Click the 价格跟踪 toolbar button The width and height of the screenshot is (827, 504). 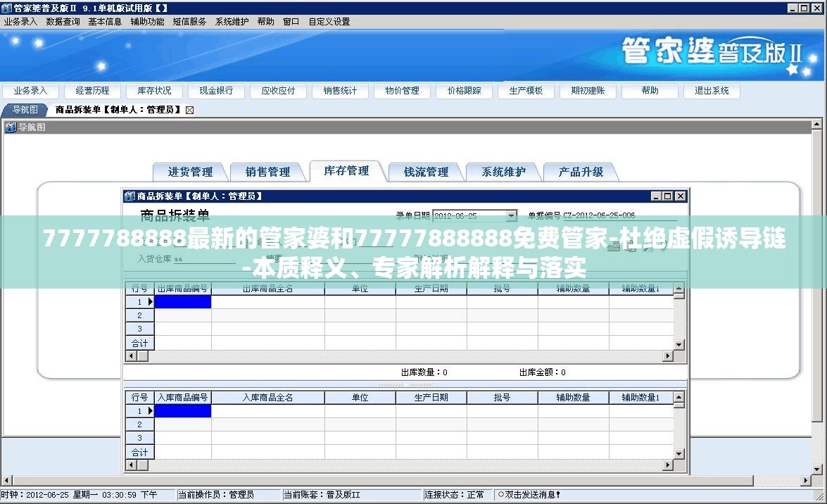coord(464,91)
